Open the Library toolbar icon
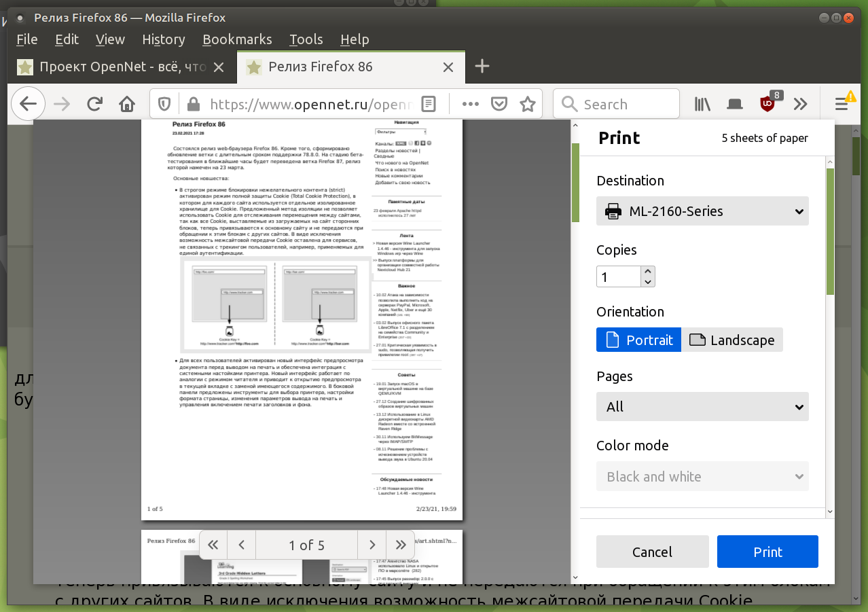Screen dimensions: 868x612 (x=702, y=104)
